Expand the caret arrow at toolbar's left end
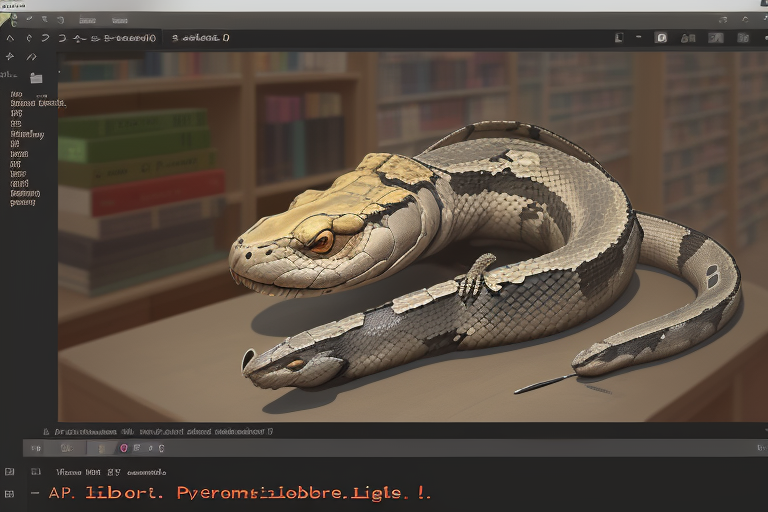 10,38
